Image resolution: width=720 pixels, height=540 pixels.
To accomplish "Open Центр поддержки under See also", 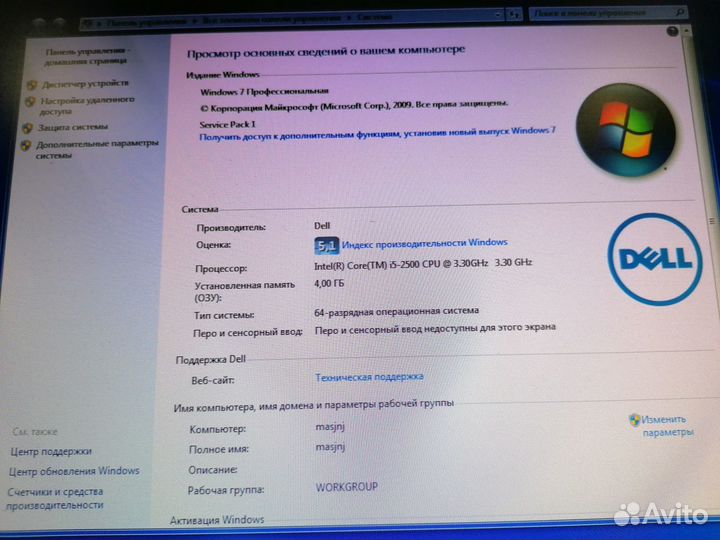I will (x=51, y=451).
